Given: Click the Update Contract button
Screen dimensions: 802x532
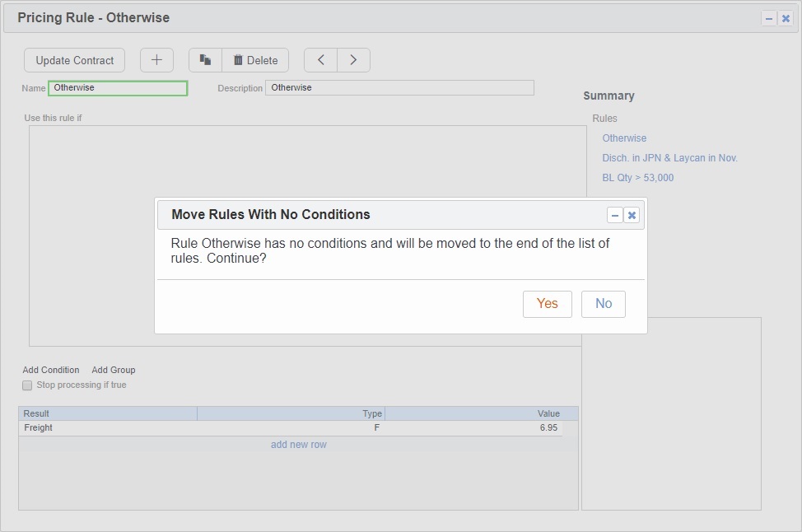Looking at the screenshot, I should pos(73,59).
